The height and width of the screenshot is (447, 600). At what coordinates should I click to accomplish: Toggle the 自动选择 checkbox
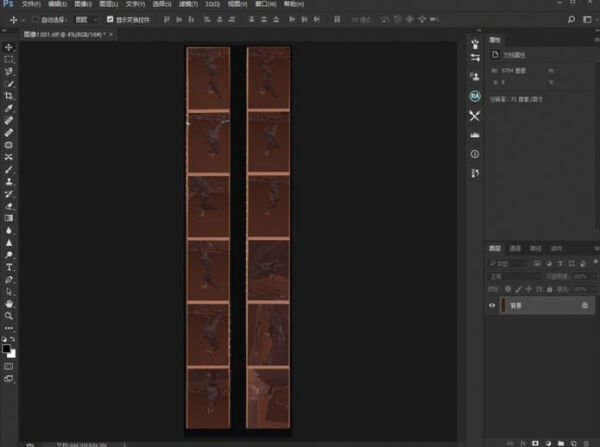tap(35, 19)
